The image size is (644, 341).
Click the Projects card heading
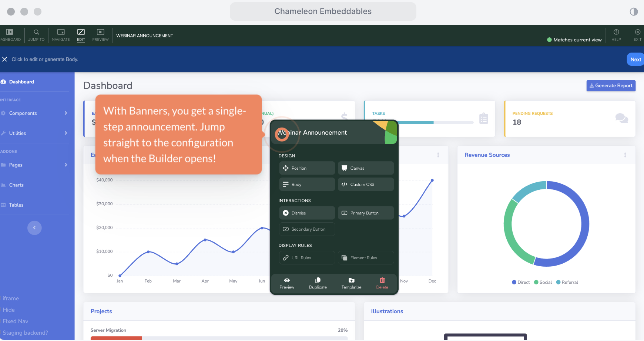[x=101, y=311]
